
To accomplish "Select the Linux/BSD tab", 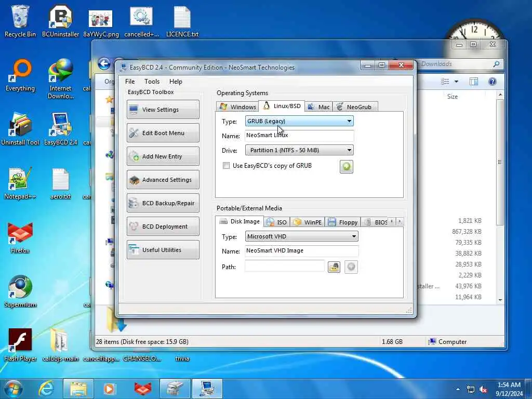I will click(282, 106).
